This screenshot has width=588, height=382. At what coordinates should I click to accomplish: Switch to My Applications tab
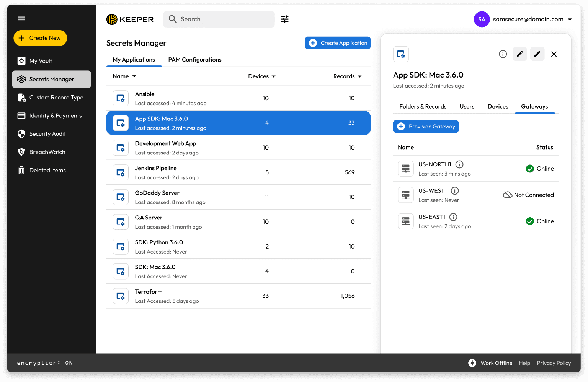point(134,60)
